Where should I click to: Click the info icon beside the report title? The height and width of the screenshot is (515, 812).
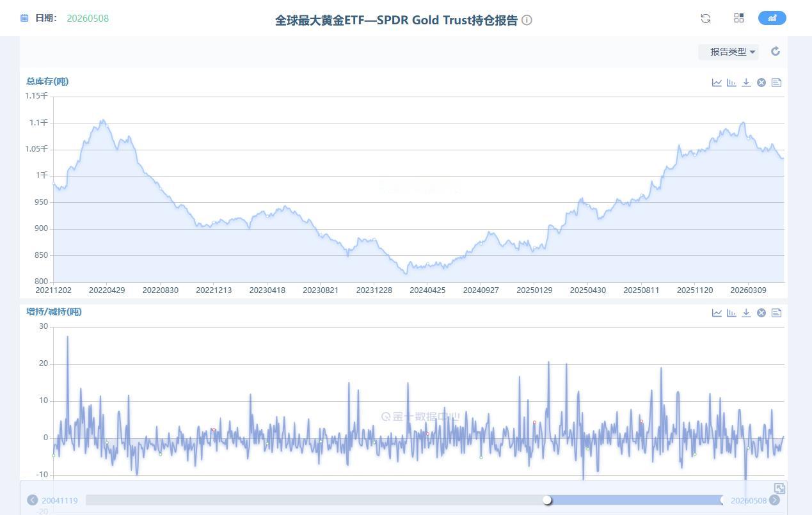527,20
